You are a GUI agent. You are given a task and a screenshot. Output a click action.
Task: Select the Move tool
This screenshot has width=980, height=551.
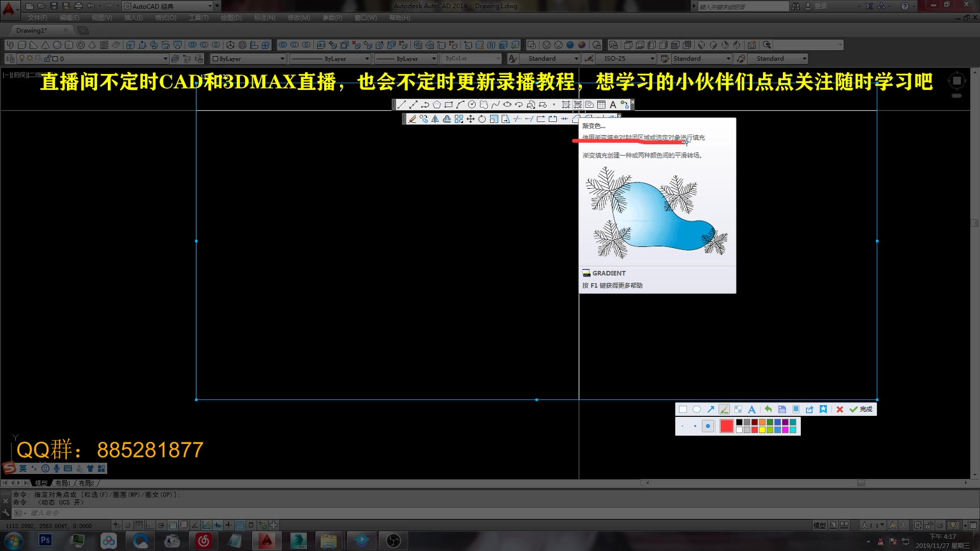470,119
